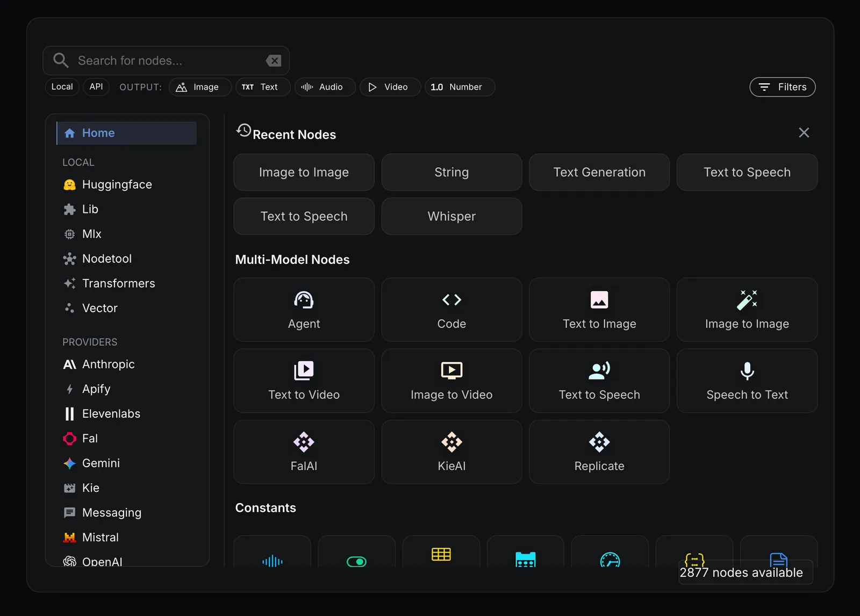Select the audio waveform constant icon

[273, 561]
